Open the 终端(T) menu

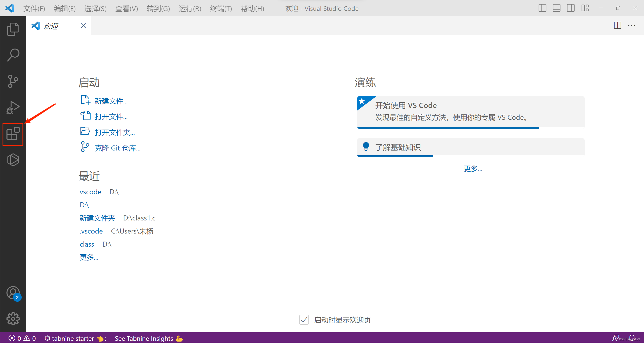(x=221, y=9)
